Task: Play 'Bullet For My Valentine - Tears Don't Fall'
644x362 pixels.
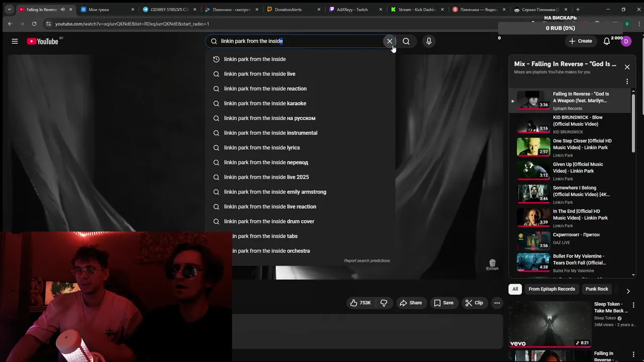Action: [570, 263]
